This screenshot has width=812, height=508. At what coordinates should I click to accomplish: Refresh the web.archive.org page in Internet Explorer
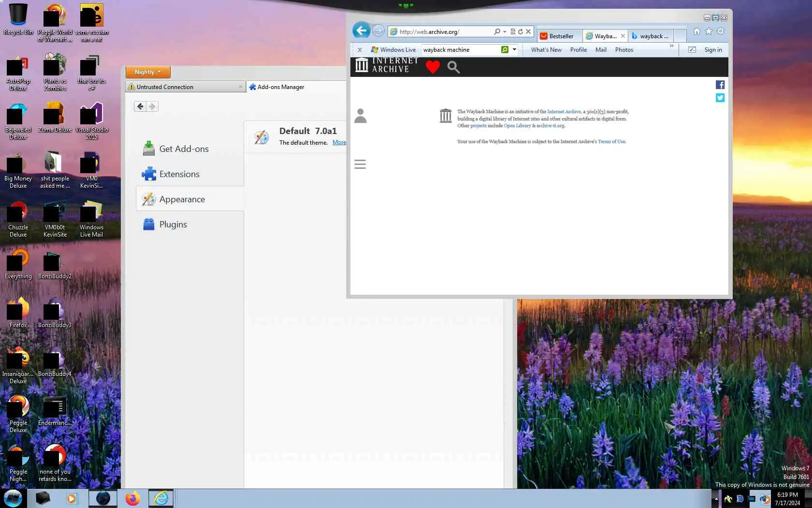tap(521, 31)
